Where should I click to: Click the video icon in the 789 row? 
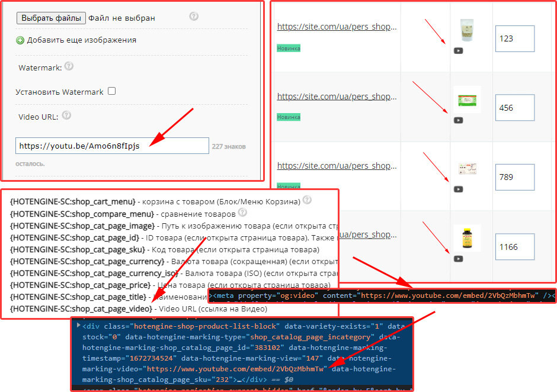point(458,189)
